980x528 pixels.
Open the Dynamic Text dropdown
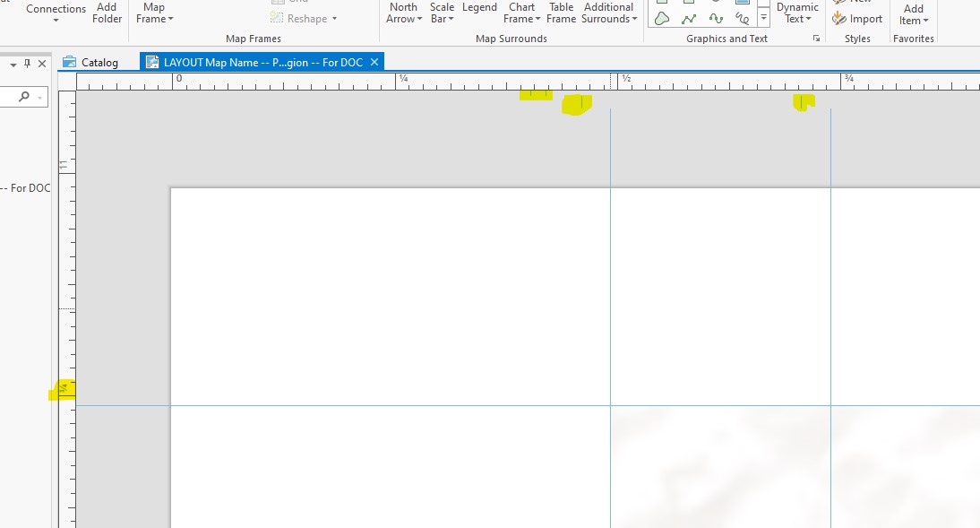[x=797, y=13]
